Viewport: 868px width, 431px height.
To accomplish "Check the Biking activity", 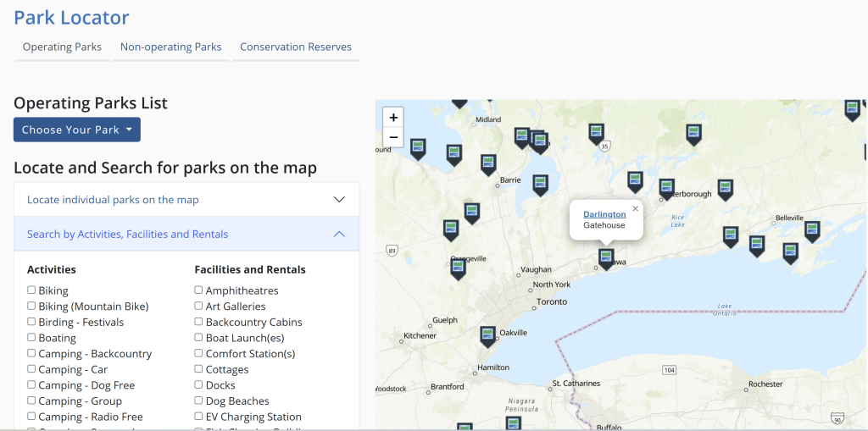I will pyautogui.click(x=31, y=290).
